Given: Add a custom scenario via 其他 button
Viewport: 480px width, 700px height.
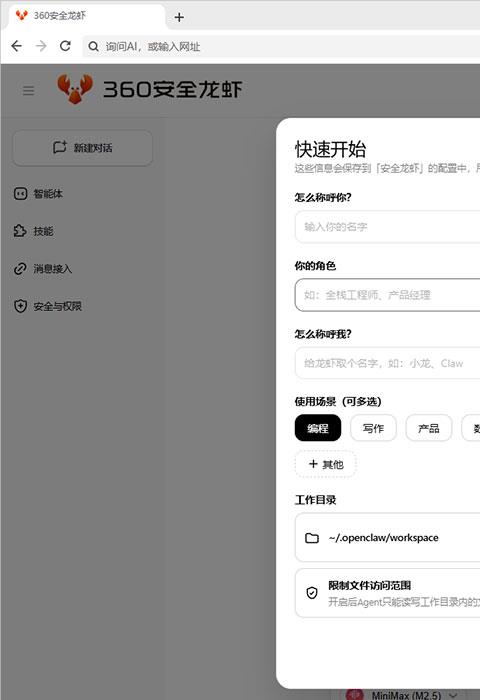Looking at the screenshot, I should pyautogui.click(x=326, y=464).
